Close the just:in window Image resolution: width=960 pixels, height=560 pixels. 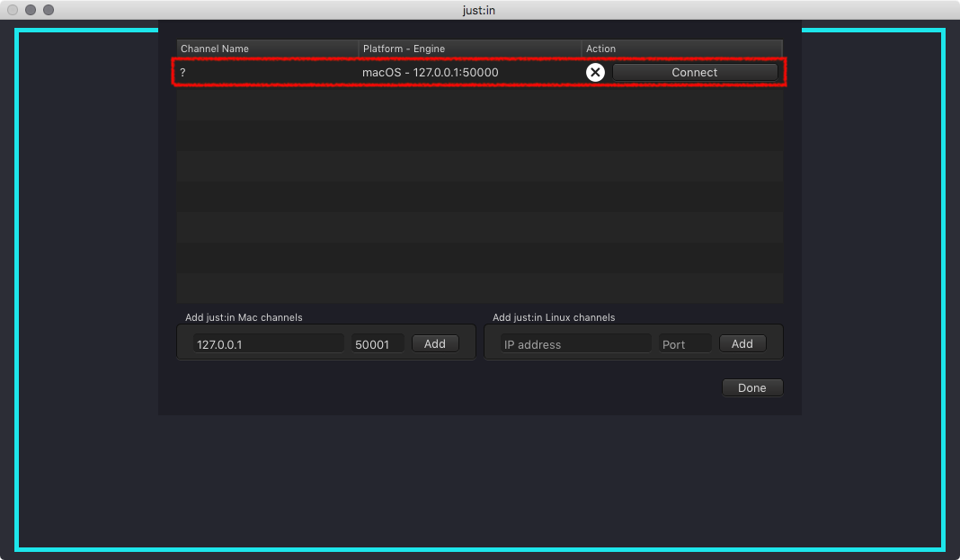point(13,10)
